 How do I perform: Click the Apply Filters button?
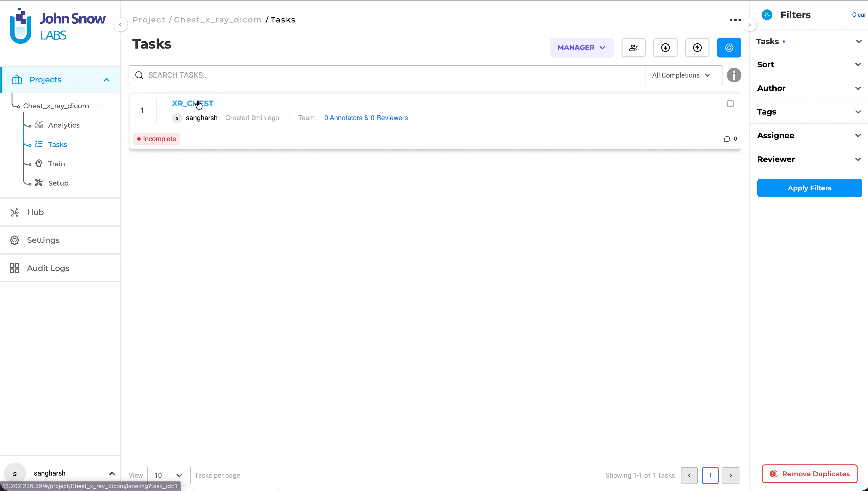click(x=809, y=188)
